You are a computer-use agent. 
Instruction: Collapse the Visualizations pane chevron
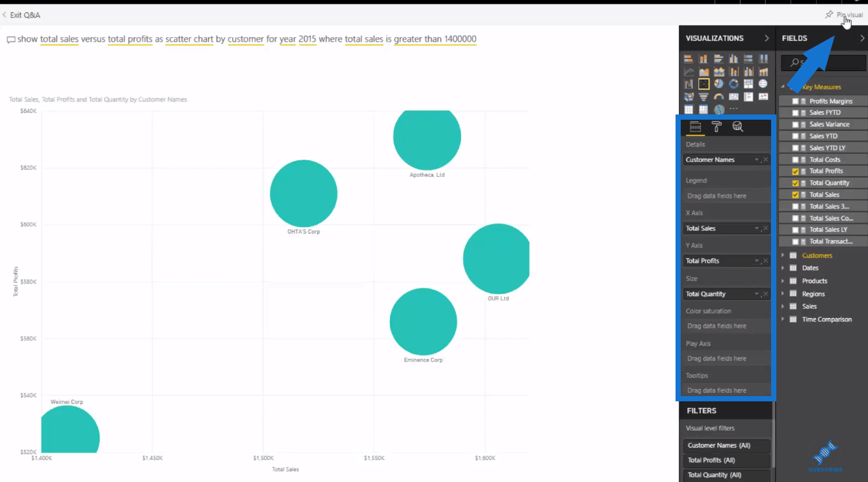tap(767, 38)
